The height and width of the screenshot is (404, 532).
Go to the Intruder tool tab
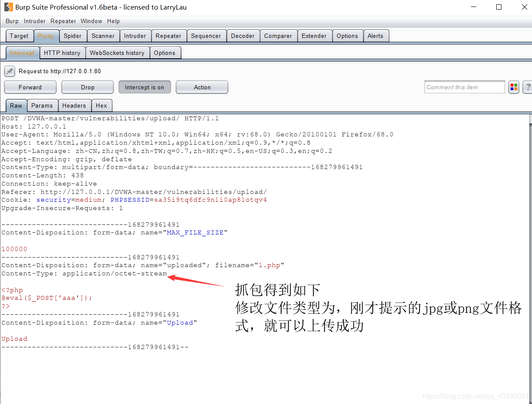[135, 36]
